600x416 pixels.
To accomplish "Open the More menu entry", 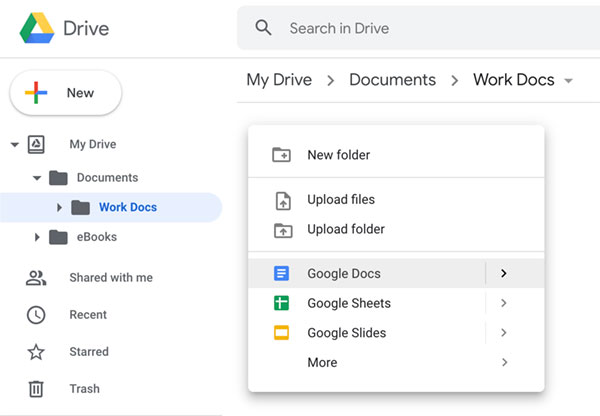I will coord(396,362).
